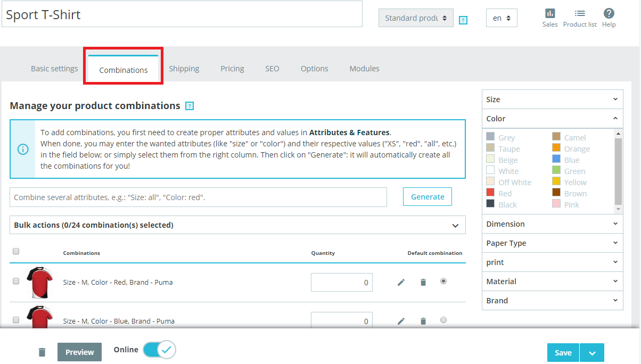Click the trash icon in the bottom bar
Screen dimensions: 641x364
point(42,352)
